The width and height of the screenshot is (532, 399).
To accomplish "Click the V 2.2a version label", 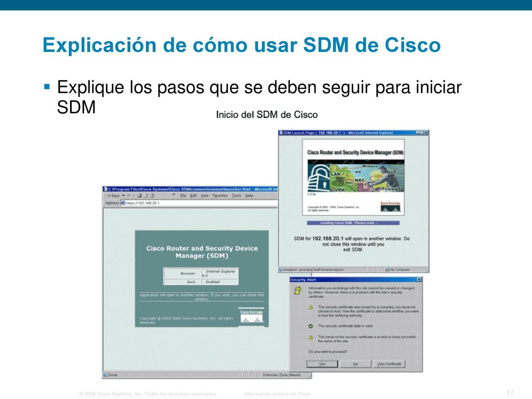I will point(312,194).
